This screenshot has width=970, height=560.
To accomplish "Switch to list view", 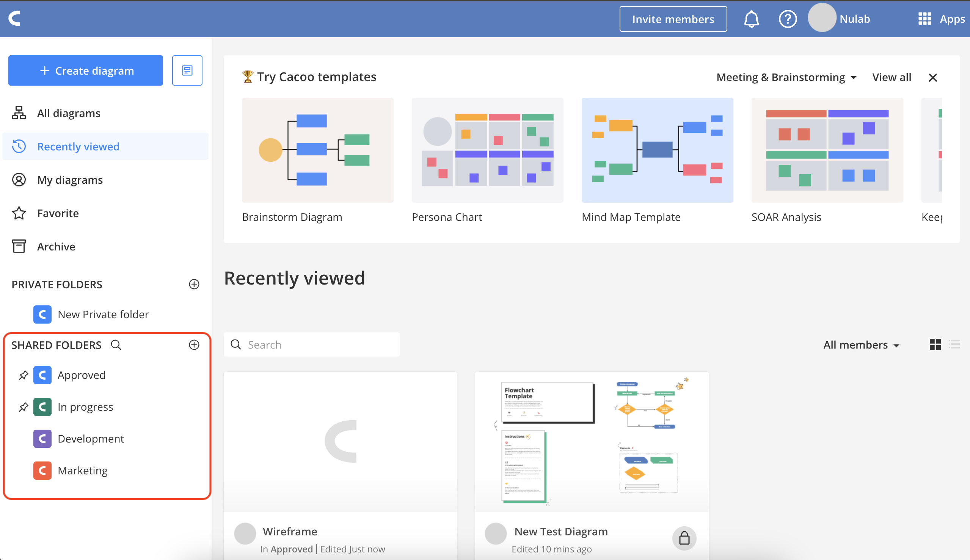I will point(954,344).
